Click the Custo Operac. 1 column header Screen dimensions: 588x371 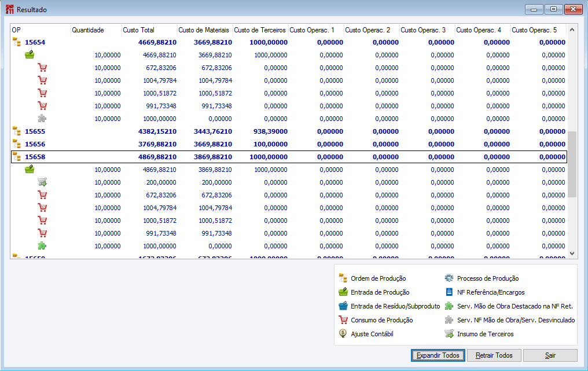click(316, 30)
